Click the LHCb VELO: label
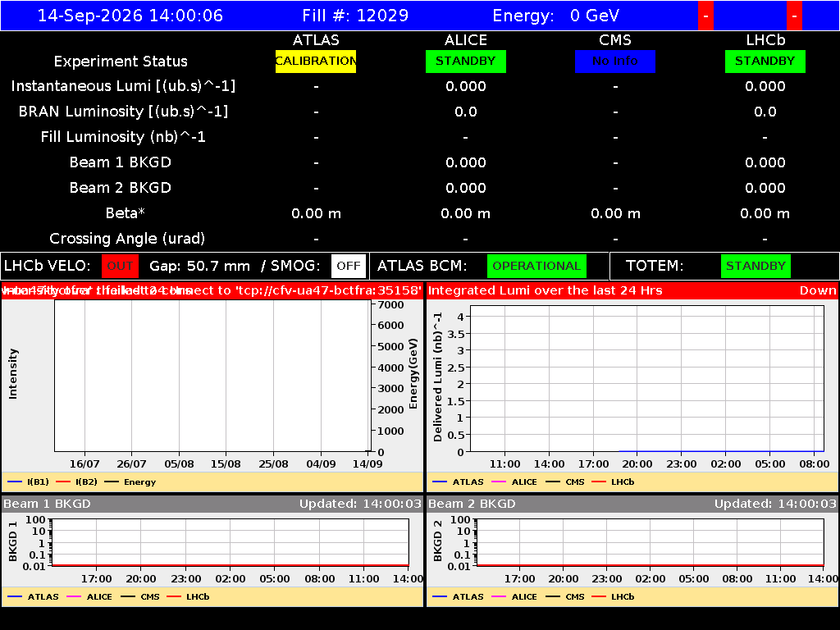Viewport: 840px width, 630px height. pos(48,267)
